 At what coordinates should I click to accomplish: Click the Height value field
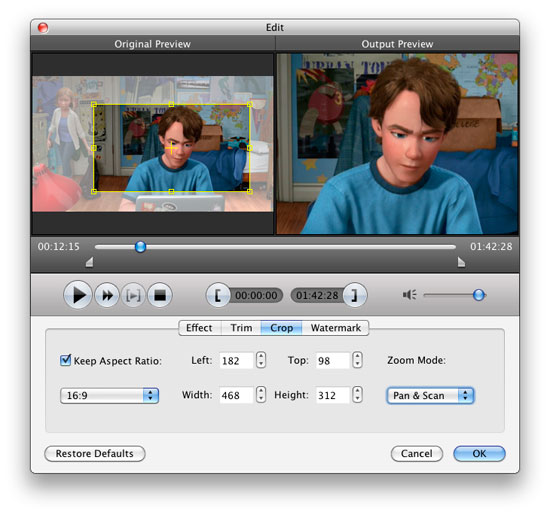333,395
